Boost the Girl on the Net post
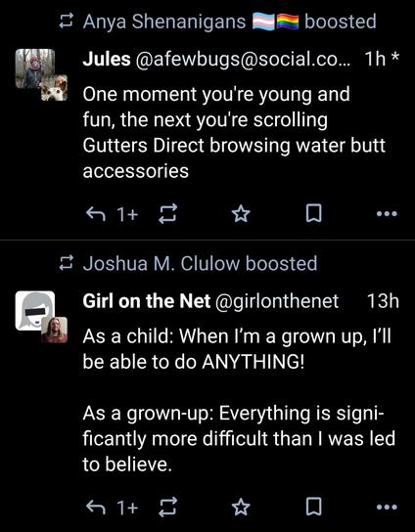The width and height of the screenshot is (415, 532). (167, 507)
